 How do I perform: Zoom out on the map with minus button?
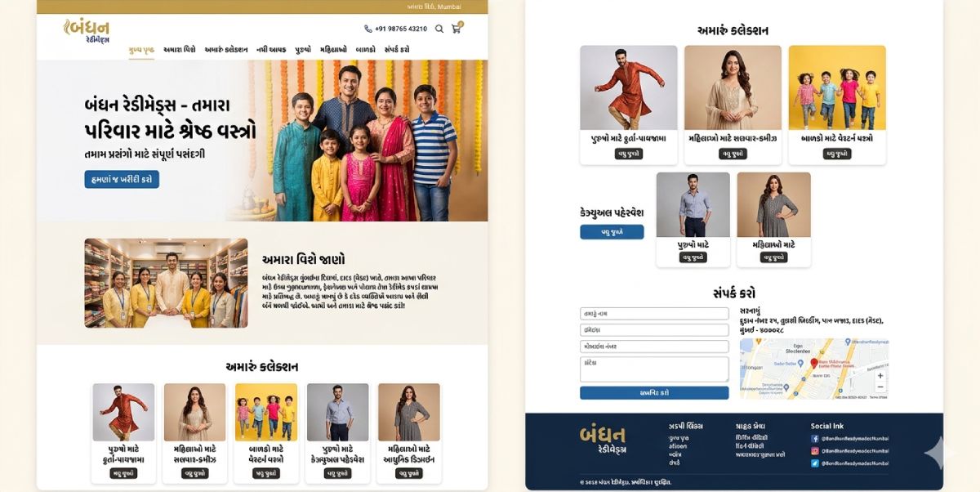click(x=880, y=387)
